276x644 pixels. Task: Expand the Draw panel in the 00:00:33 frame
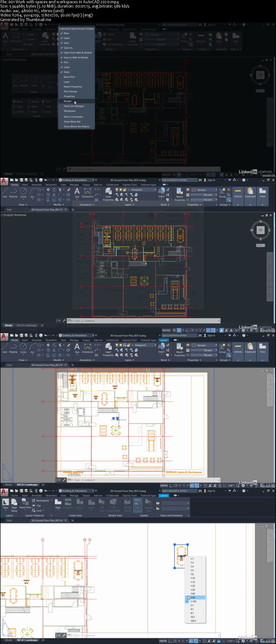[23, 205]
